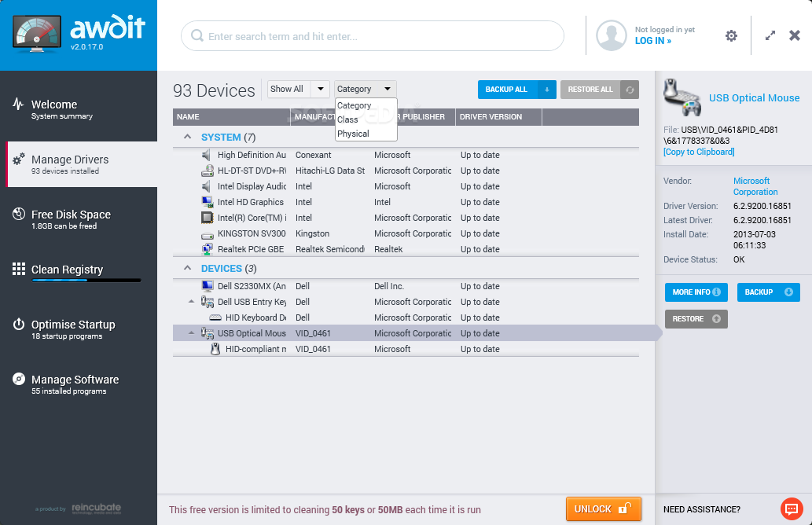Click the LOG IN link
812x525 pixels.
(x=653, y=41)
